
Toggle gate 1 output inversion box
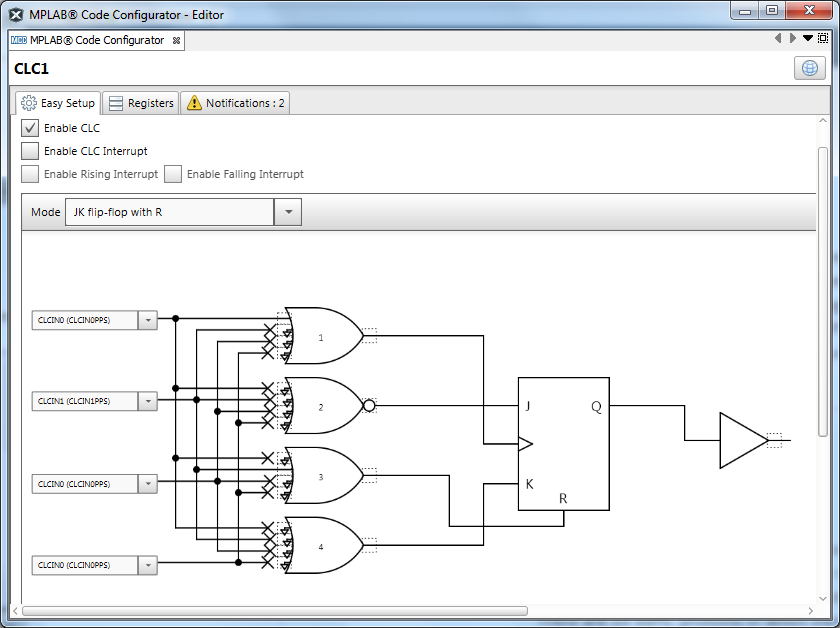(370, 335)
